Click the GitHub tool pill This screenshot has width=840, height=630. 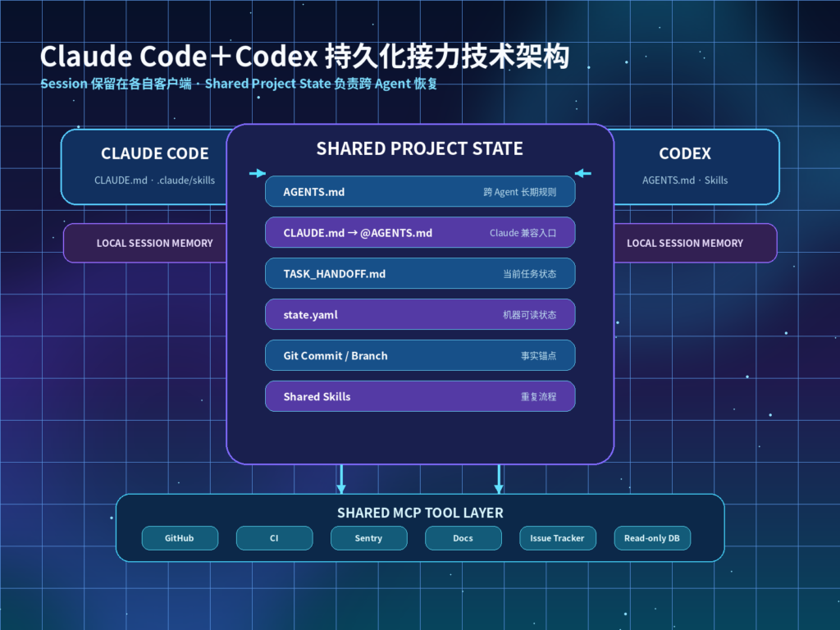180,538
